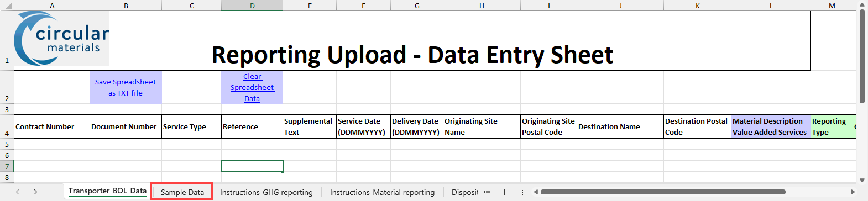Select column G header
This screenshot has width=868, height=201.
pos(417,6)
